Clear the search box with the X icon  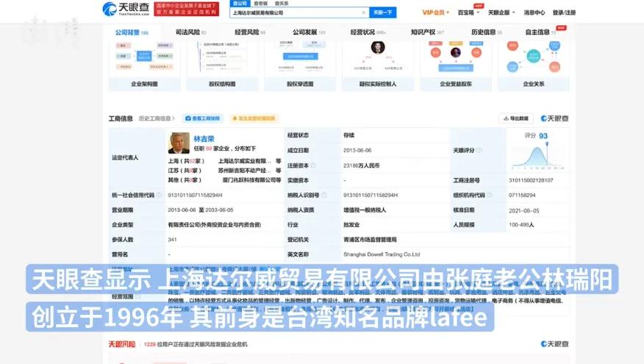[x=363, y=13]
